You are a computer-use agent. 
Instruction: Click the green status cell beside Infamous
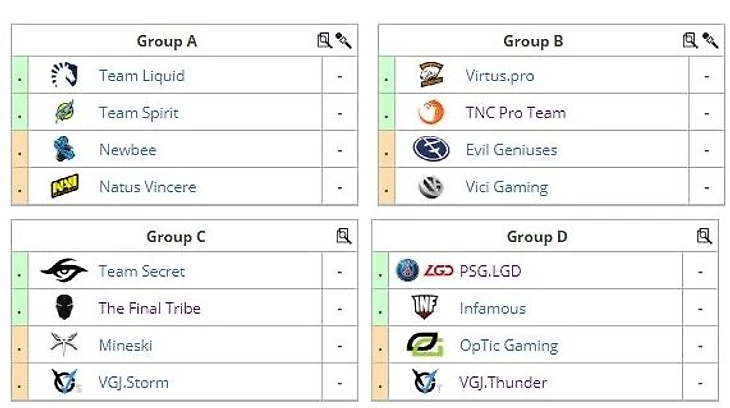[x=380, y=309]
